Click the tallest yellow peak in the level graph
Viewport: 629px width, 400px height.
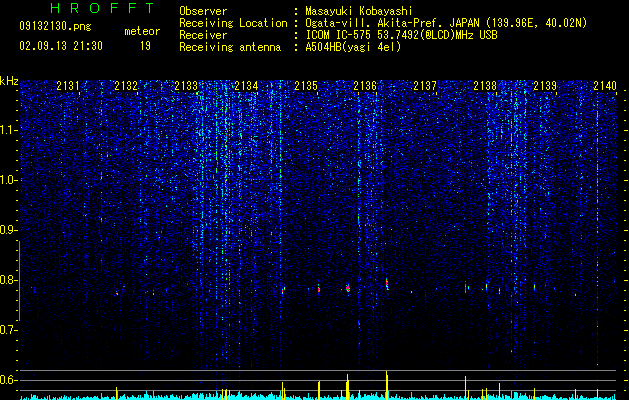[387, 385]
